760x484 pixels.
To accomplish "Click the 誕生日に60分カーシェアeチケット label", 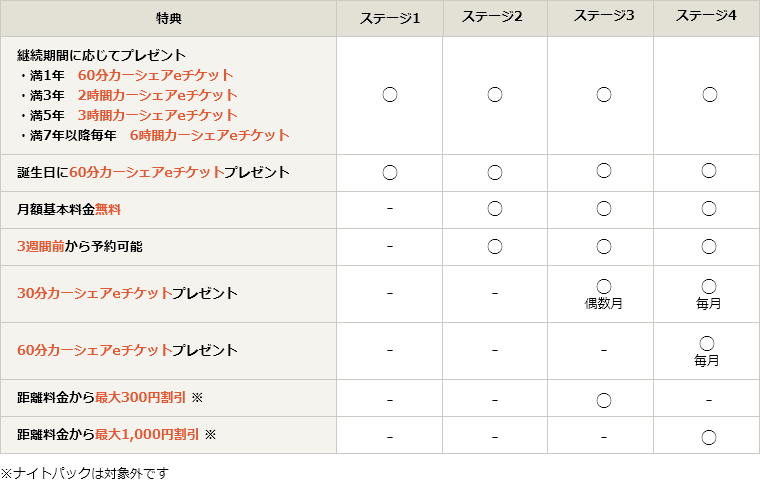I will (x=153, y=173).
